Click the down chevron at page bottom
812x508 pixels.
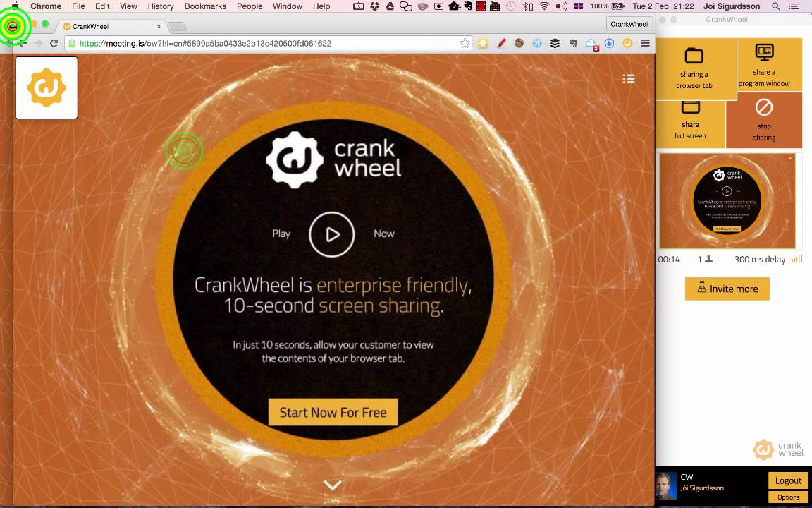pyautogui.click(x=333, y=485)
